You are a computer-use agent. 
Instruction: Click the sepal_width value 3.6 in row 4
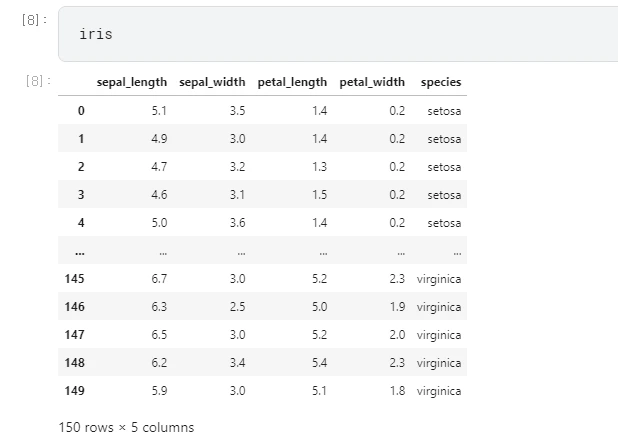point(237,222)
